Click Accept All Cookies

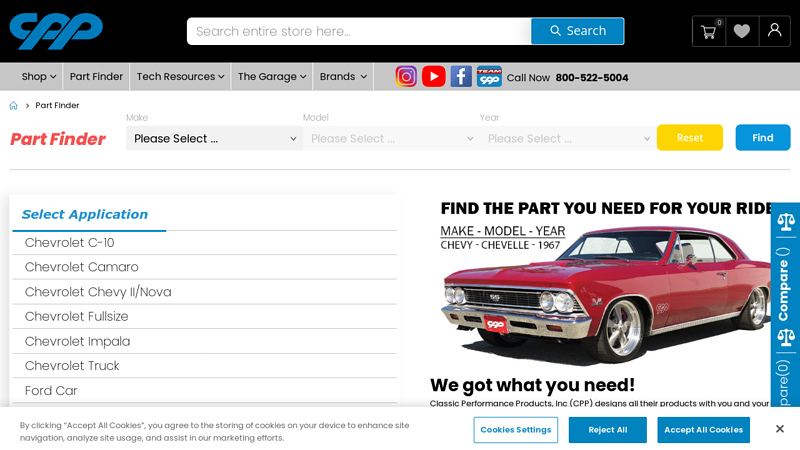704,430
